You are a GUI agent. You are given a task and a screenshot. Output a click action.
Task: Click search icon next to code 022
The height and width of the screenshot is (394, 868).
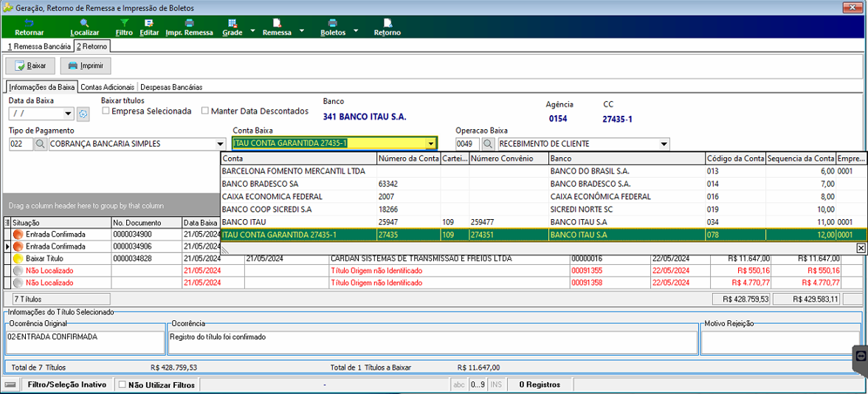(41, 144)
